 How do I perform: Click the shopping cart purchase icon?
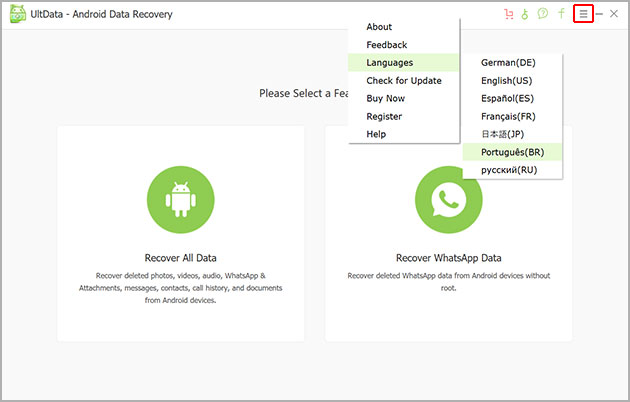509,14
